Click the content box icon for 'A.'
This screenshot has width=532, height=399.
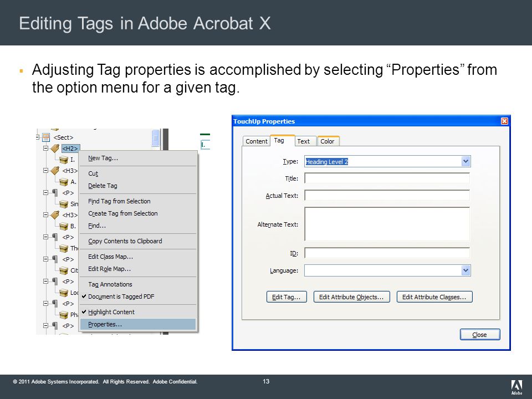tap(64, 182)
